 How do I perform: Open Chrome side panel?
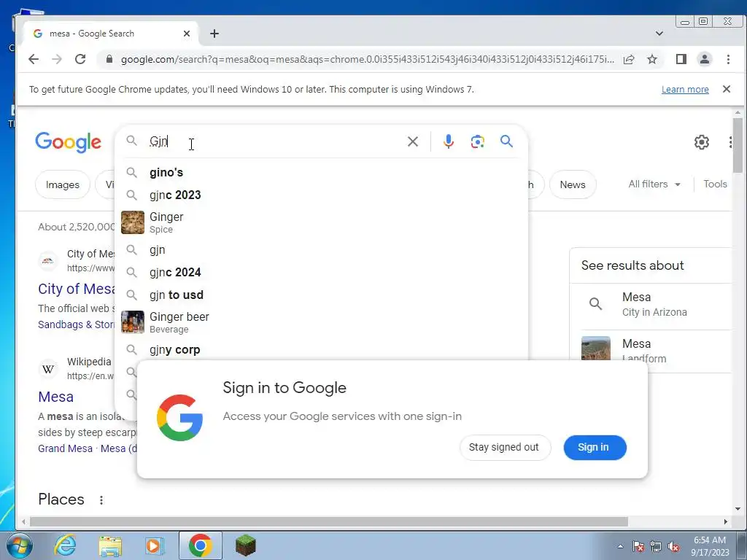[x=681, y=59]
